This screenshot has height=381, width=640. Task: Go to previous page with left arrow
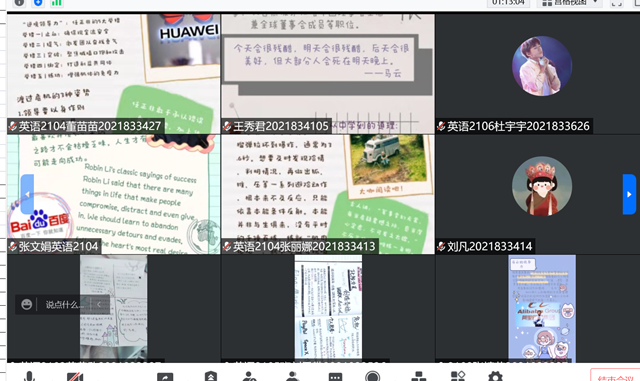pyautogui.click(x=27, y=194)
